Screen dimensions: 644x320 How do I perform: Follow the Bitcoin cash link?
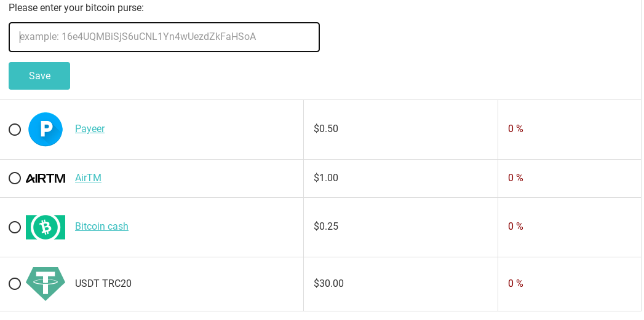tap(101, 226)
